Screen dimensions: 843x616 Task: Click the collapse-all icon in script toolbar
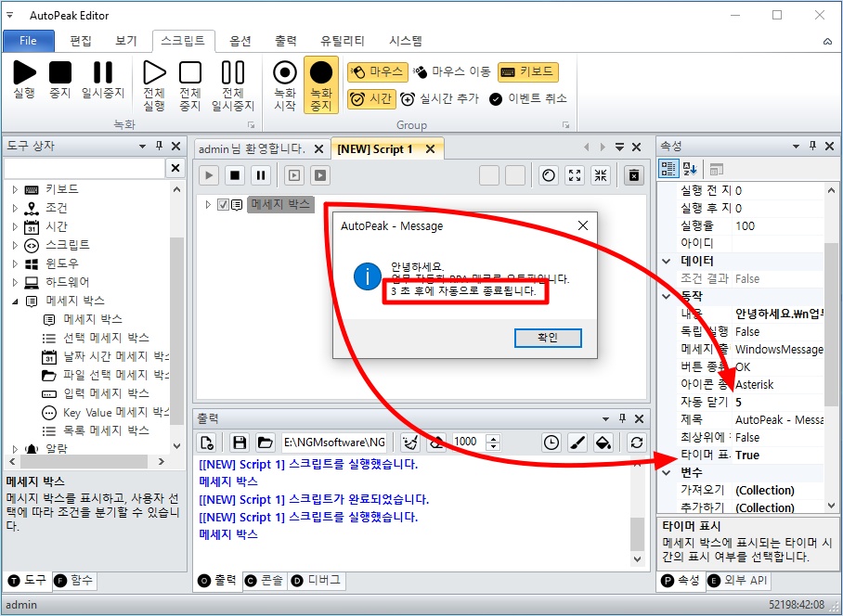click(x=601, y=175)
